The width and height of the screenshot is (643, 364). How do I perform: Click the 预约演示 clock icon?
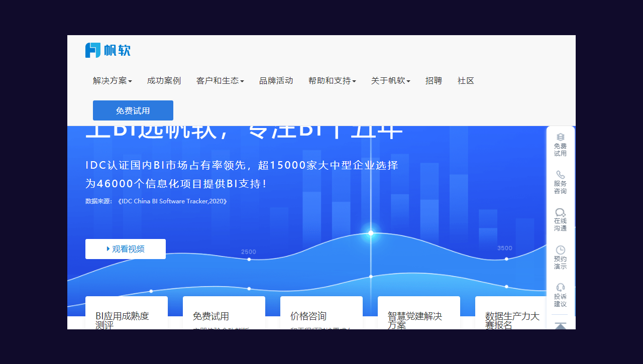[x=561, y=250]
